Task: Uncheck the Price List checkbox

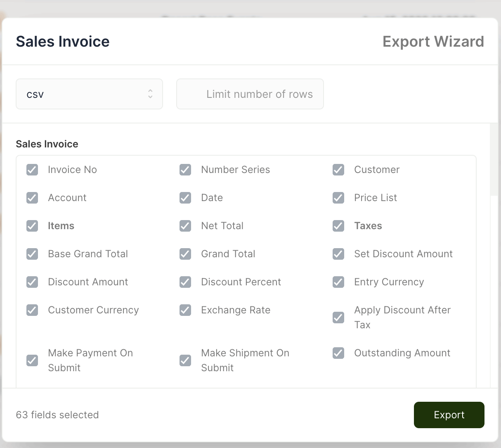Action: click(338, 198)
